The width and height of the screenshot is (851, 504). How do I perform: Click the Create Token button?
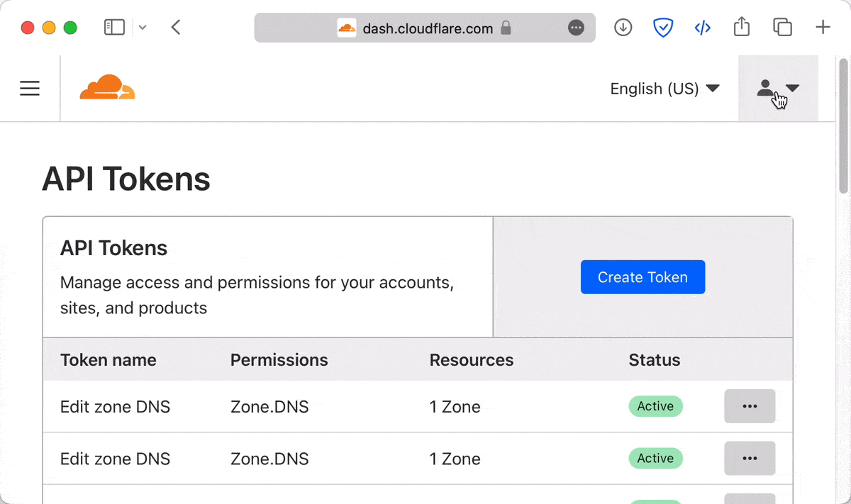tap(643, 277)
